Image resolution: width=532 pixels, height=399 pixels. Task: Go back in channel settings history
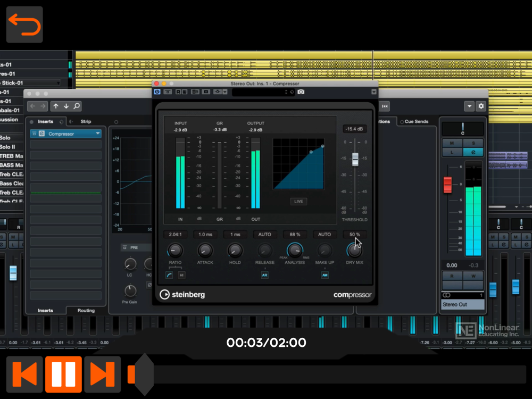[32, 106]
